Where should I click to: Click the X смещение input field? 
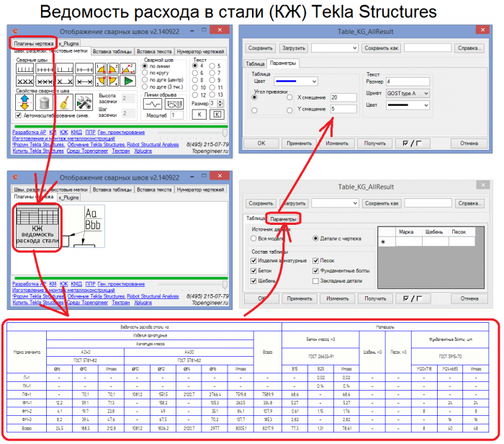pyautogui.click(x=343, y=97)
